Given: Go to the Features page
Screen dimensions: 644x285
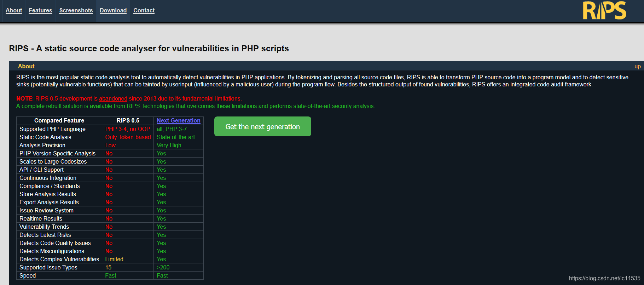Looking at the screenshot, I should [x=40, y=11].
